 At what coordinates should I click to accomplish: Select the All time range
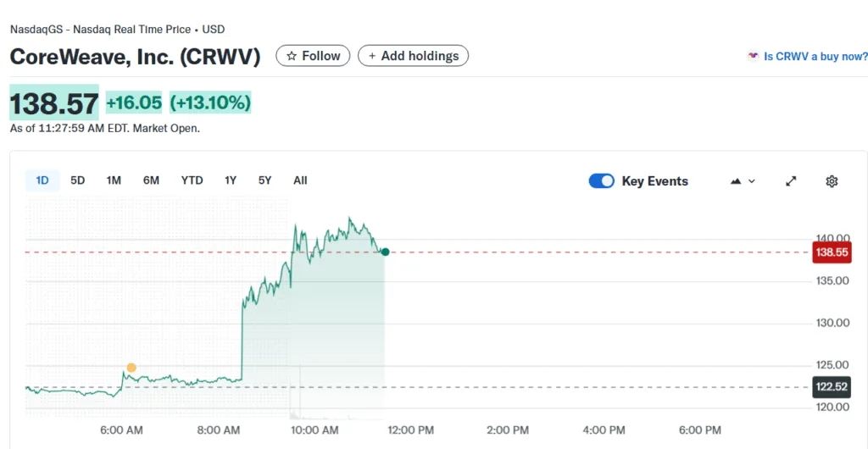(300, 180)
